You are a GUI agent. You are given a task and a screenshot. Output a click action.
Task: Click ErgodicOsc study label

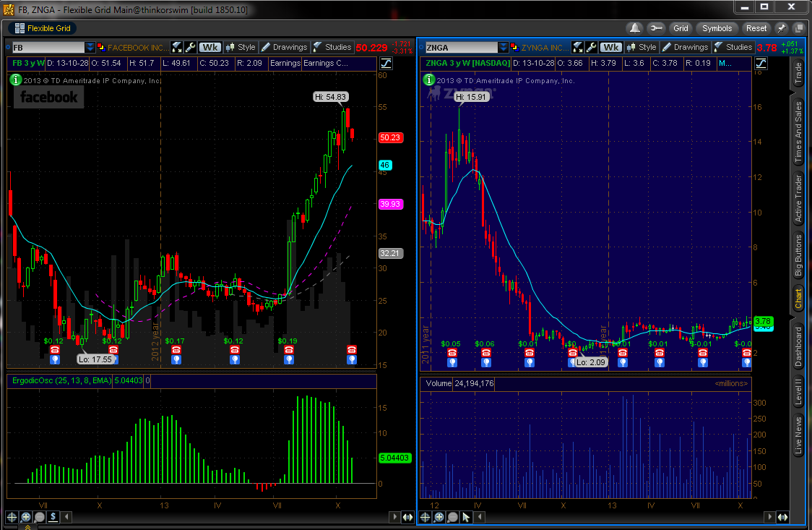tap(61, 381)
